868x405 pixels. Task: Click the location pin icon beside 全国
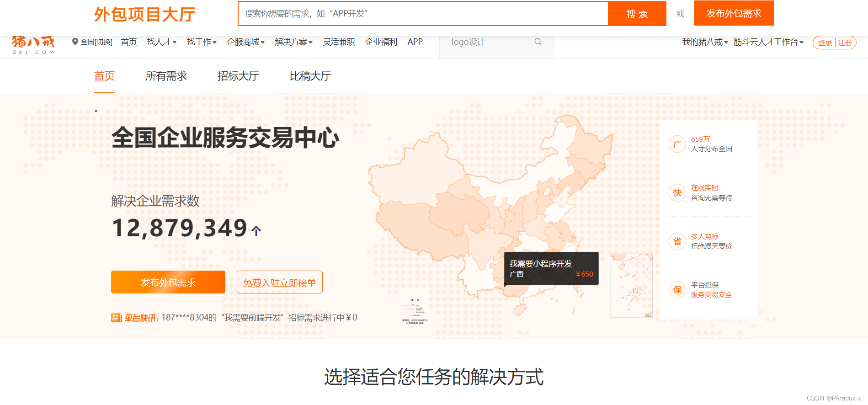(x=75, y=42)
